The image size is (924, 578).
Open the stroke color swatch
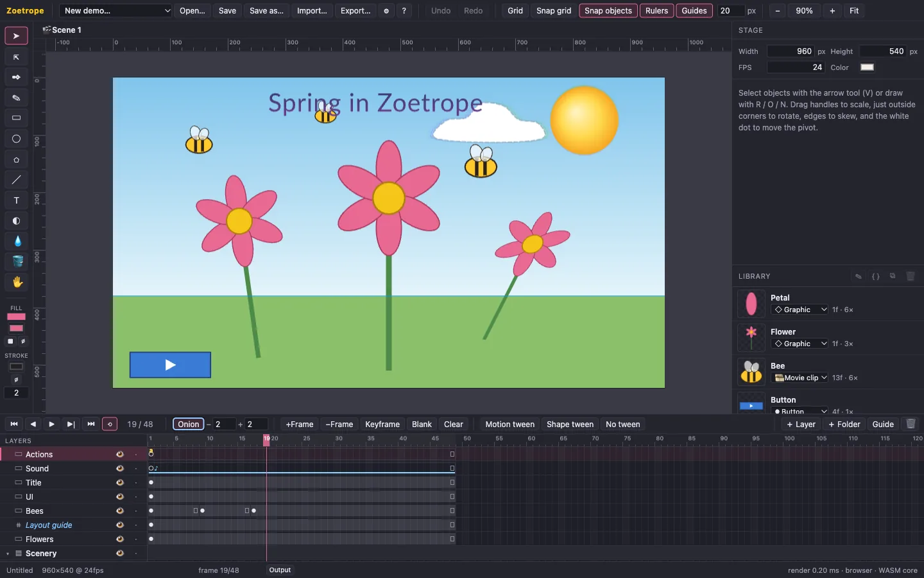(16, 367)
